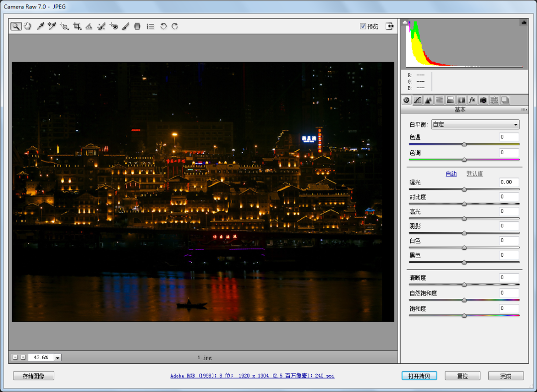Image resolution: width=537 pixels, height=392 pixels.
Task: Open the Tone Curve panel tab
Action: (x=418, y=100)
